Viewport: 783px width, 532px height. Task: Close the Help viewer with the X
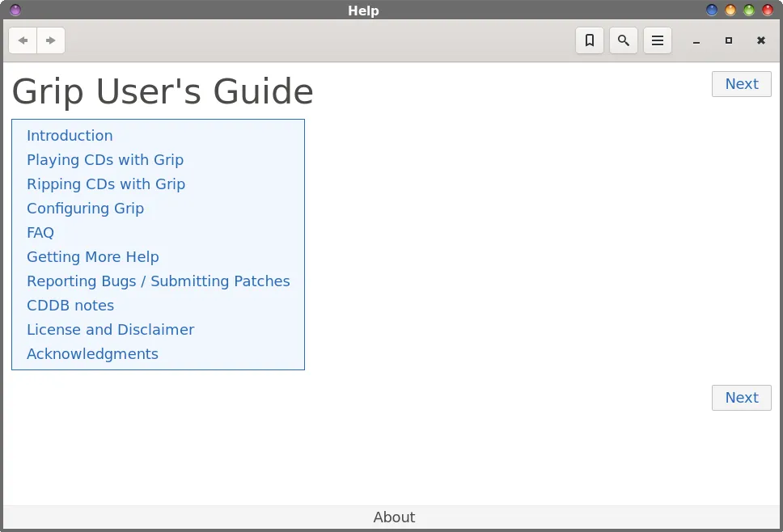click(761, 40)
